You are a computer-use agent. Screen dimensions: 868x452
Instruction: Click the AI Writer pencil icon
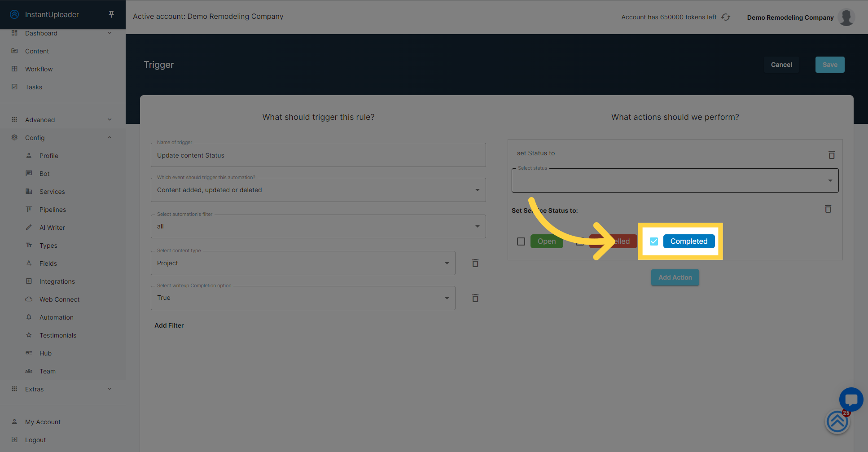coord(29,227)
